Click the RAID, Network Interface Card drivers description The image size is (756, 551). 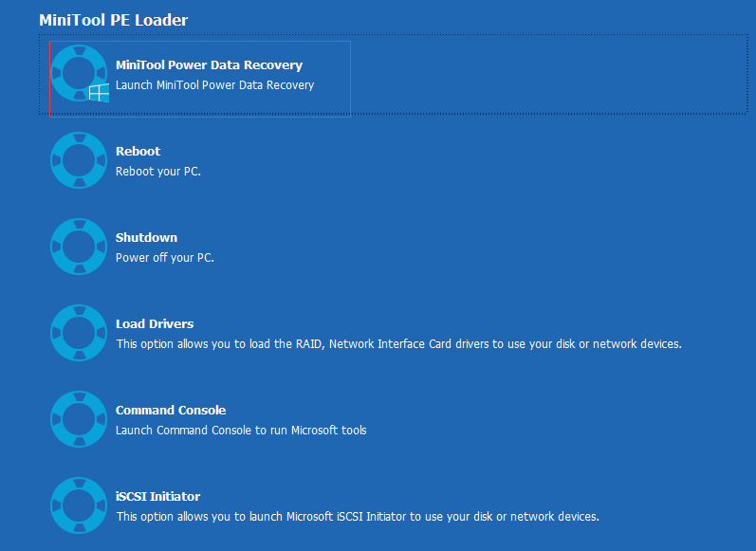[398, 344]
